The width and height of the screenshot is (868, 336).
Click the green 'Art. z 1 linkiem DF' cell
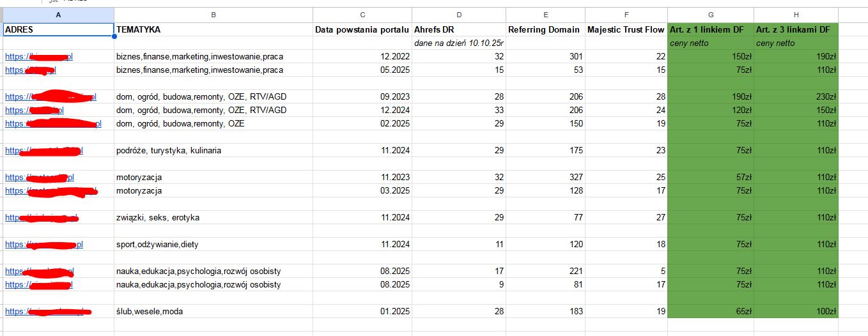point(710,29)
